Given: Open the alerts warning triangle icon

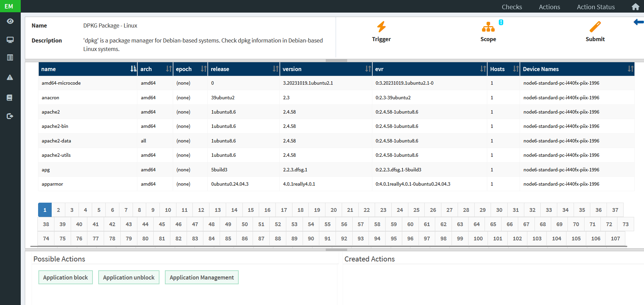Looking at the screenshot, I should [x=10, y=78].
